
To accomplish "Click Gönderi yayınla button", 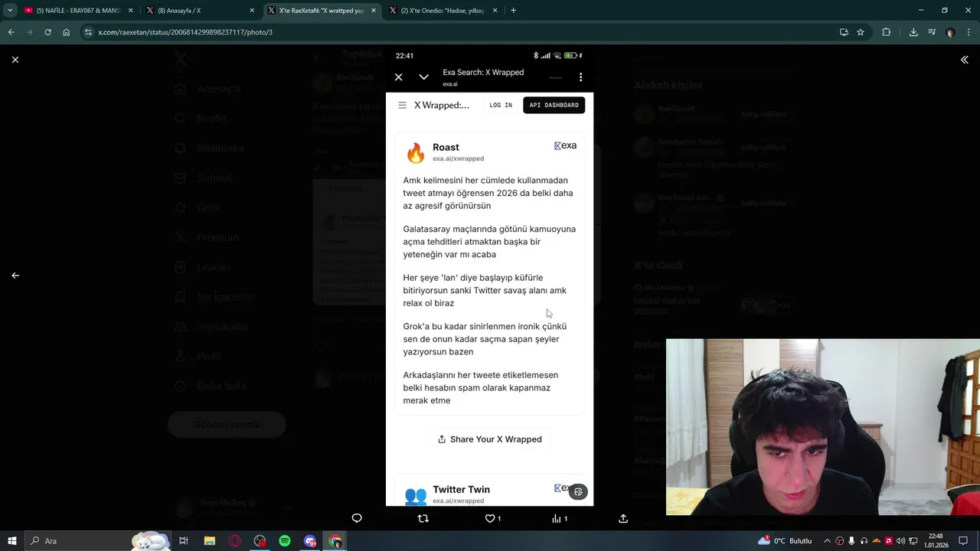I will (x=227, y=425).
